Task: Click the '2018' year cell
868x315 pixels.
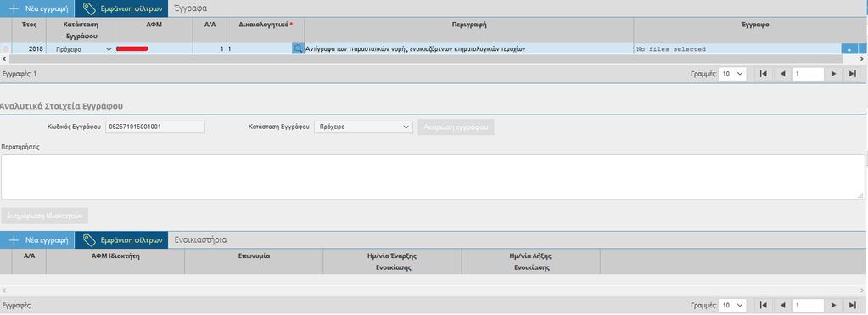Action: click(29, 49)
